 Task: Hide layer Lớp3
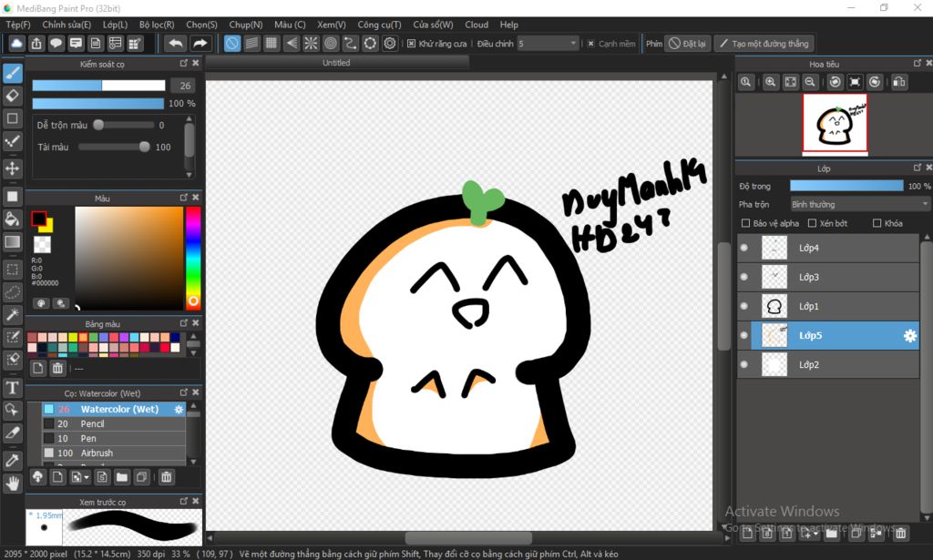pos(743,277)
